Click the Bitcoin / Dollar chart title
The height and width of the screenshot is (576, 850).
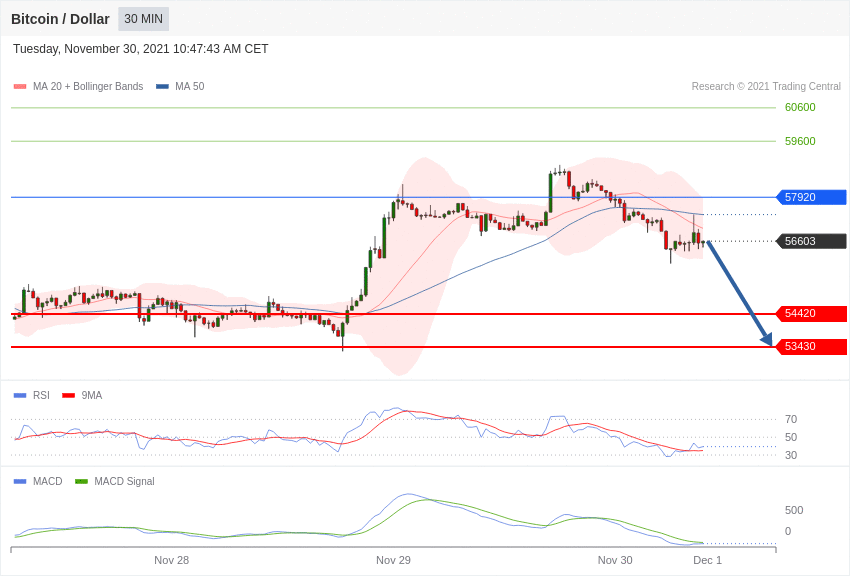(60, 19)
